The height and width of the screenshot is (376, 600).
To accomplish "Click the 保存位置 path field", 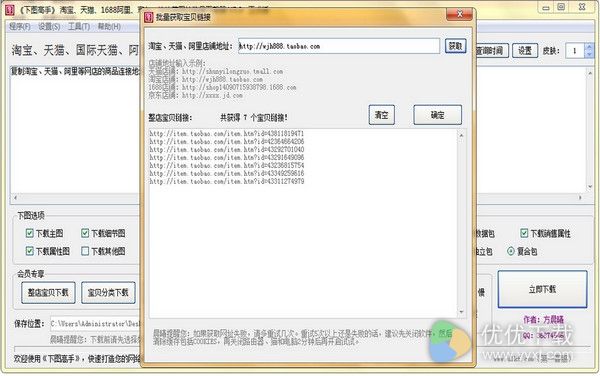I will point(95,324).
